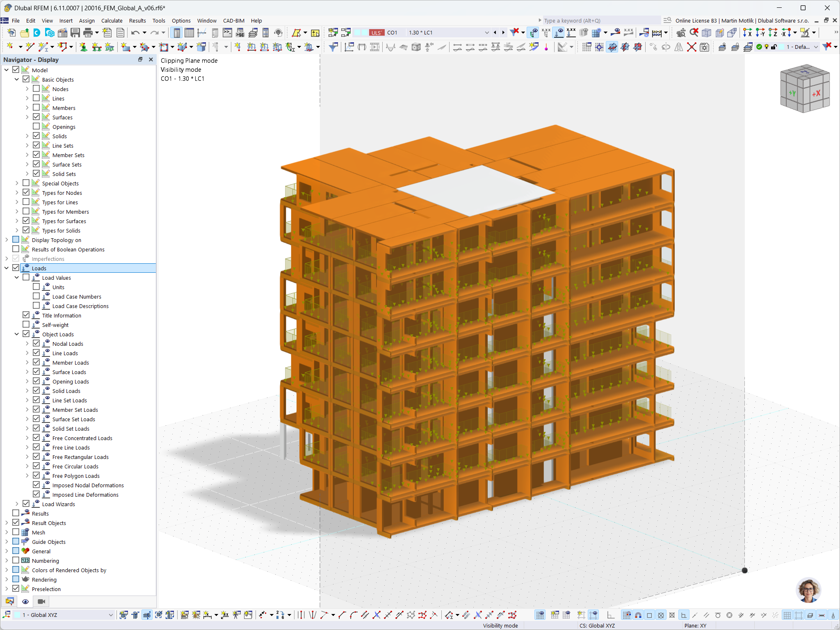
Task: Disable the Nodal Loads checkbox
Action: pyautogui.click(x=36, y=343)
